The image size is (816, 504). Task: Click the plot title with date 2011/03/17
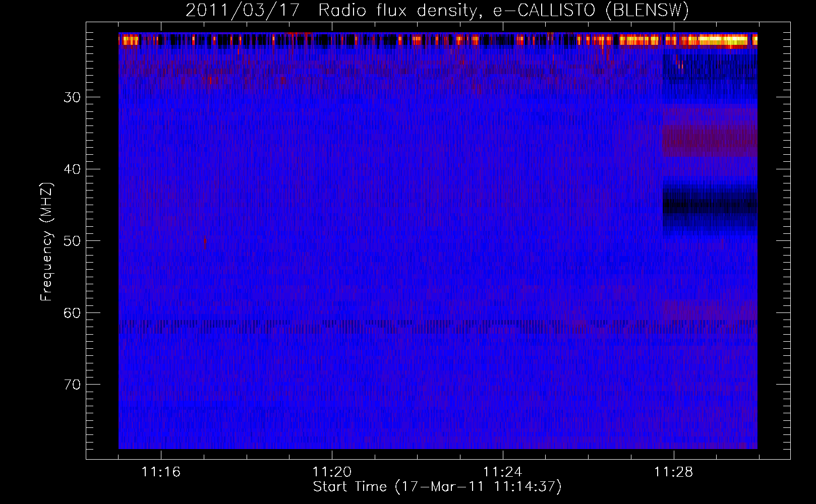coord(437,11)
